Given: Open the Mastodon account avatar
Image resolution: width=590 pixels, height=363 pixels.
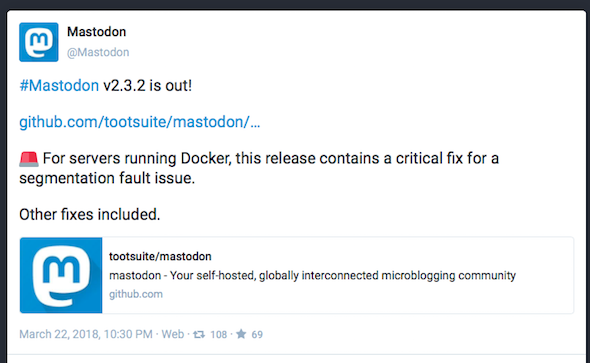Looking at the screenshot, I should click(x=39, y=42).
